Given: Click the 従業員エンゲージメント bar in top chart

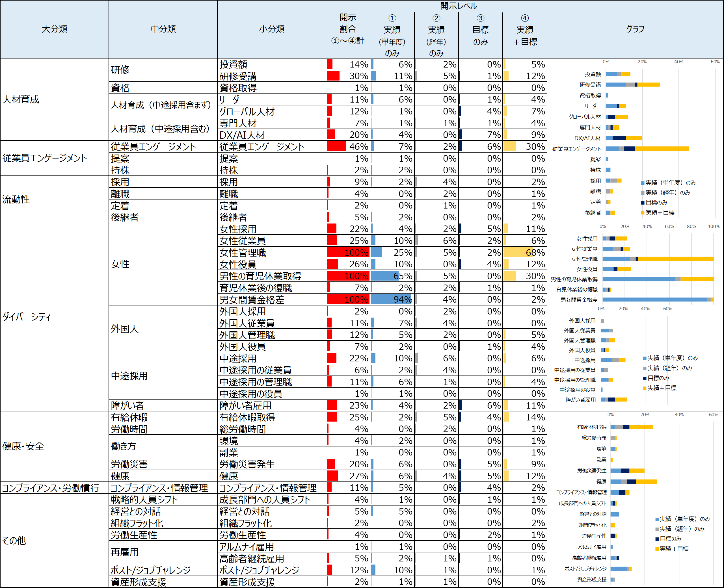Looking at the screenshot, I should [x=647, y=149].
